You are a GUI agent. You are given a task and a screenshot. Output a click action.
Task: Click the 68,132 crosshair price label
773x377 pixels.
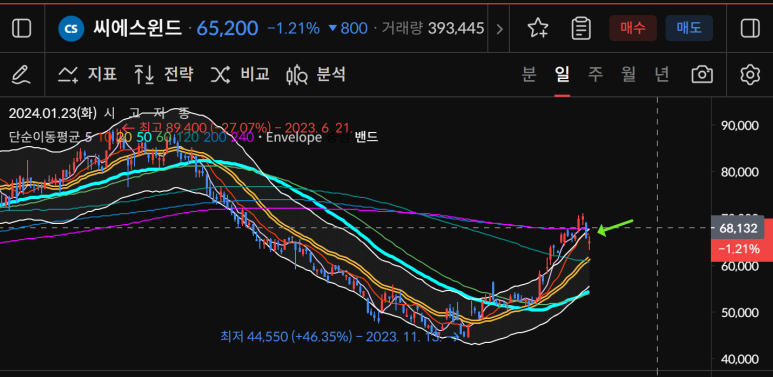[738, 228]
